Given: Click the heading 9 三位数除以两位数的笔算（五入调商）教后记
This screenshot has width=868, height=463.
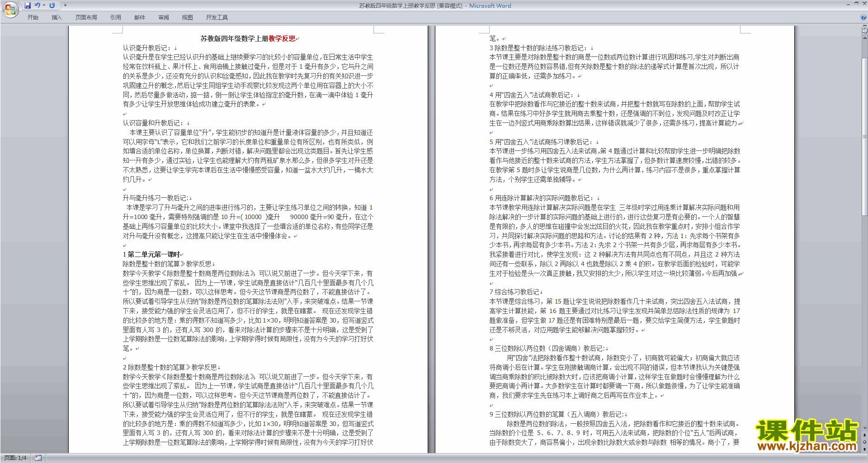Looking at the screenshot, I should [557, 414].
